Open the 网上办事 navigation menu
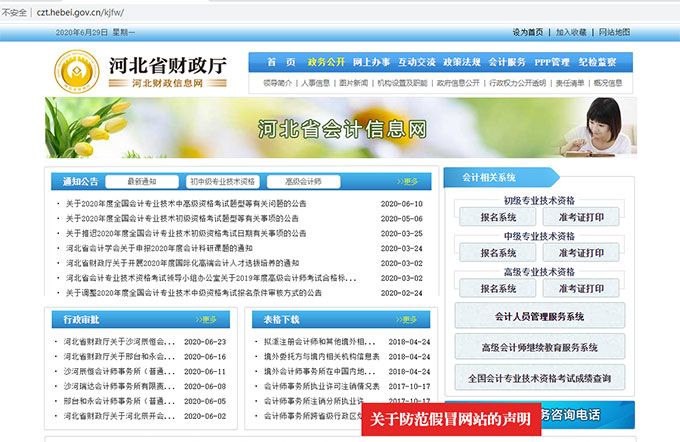The width and height of the screenshot is (680, 442). tap(372, 62)
